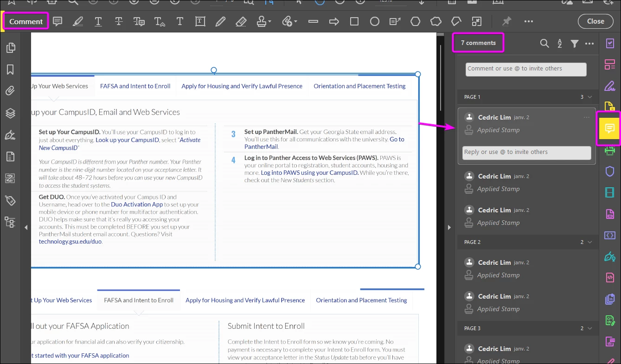Select the Replace Text note tool

[x=139, y=21]
